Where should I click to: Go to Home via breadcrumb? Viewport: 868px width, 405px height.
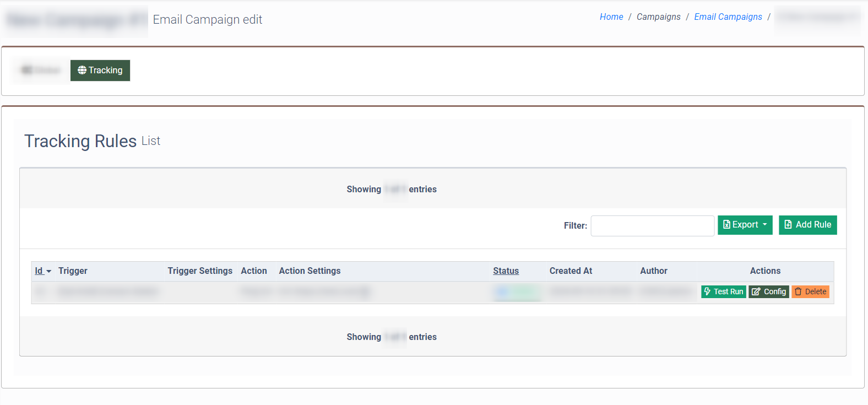(x=611, y=17)
